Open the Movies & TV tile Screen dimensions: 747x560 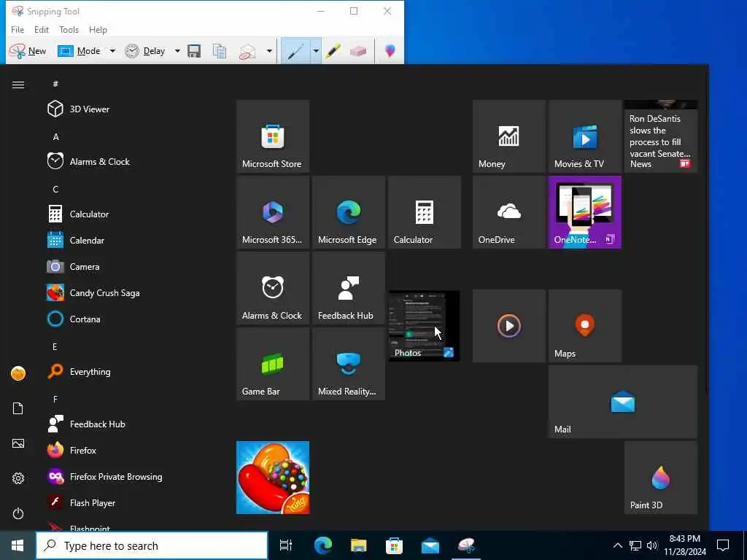click(x=585, y=136)
